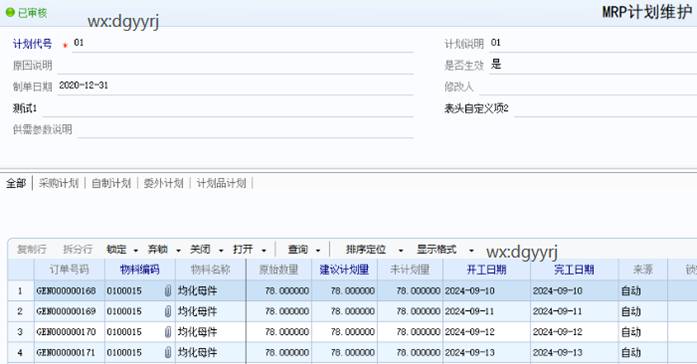Click the 订单号码 column header
Screen dimensions: 697x364
tap(69, 270)
